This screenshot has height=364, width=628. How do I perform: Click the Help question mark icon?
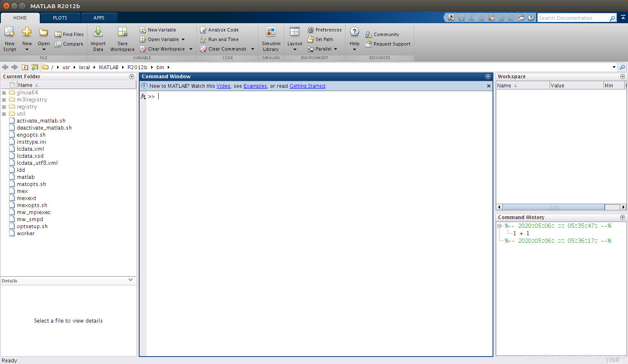tap(355, 32)
